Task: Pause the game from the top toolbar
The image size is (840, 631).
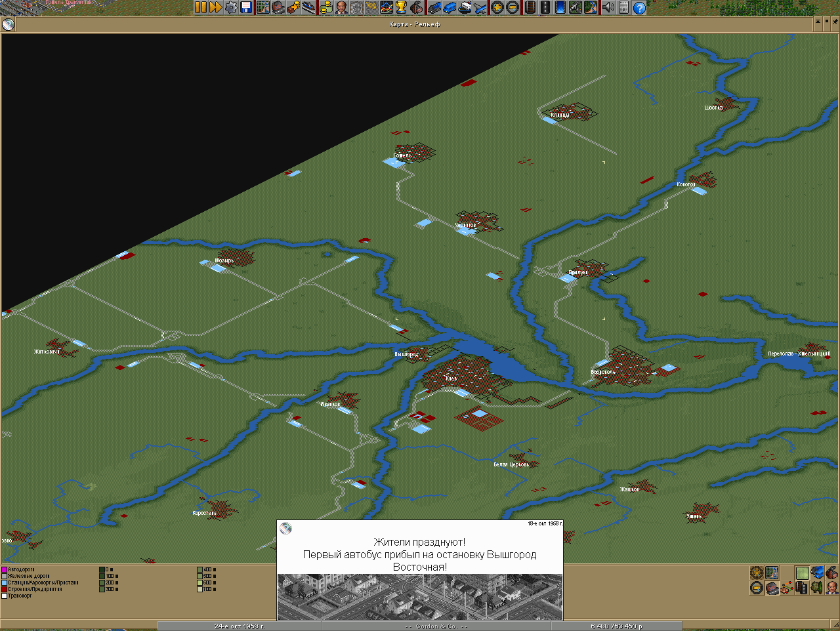Action: tap(200, 7)
